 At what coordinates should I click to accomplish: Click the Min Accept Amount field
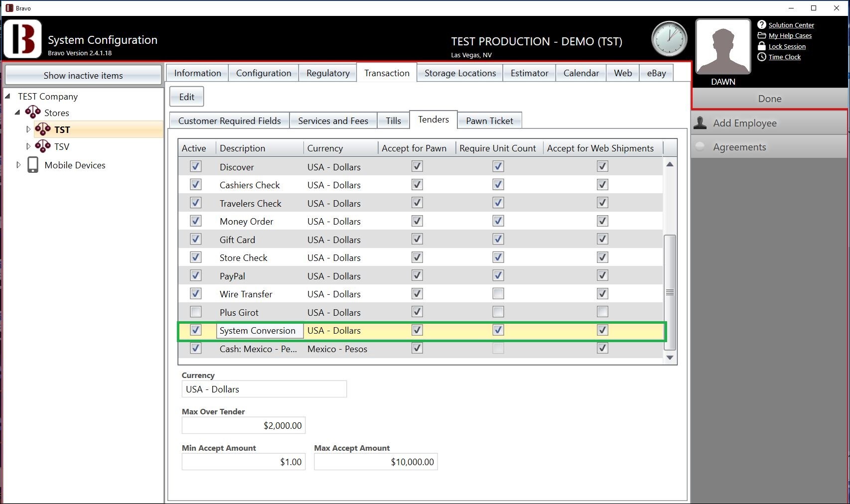pyautogui.click(x=244, y=462)
